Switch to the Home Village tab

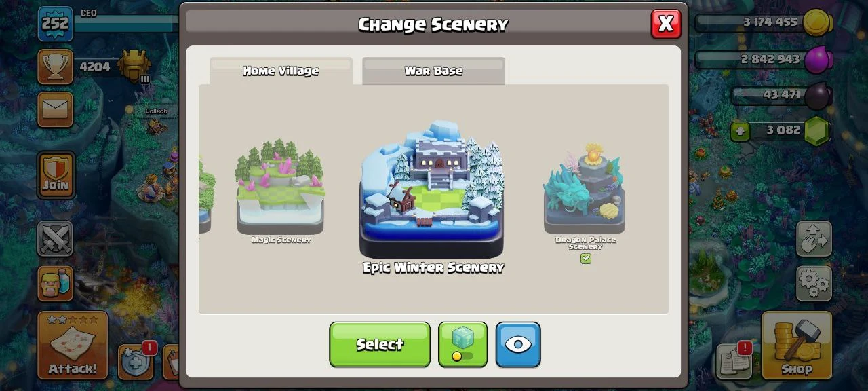(x=281, y=71)
